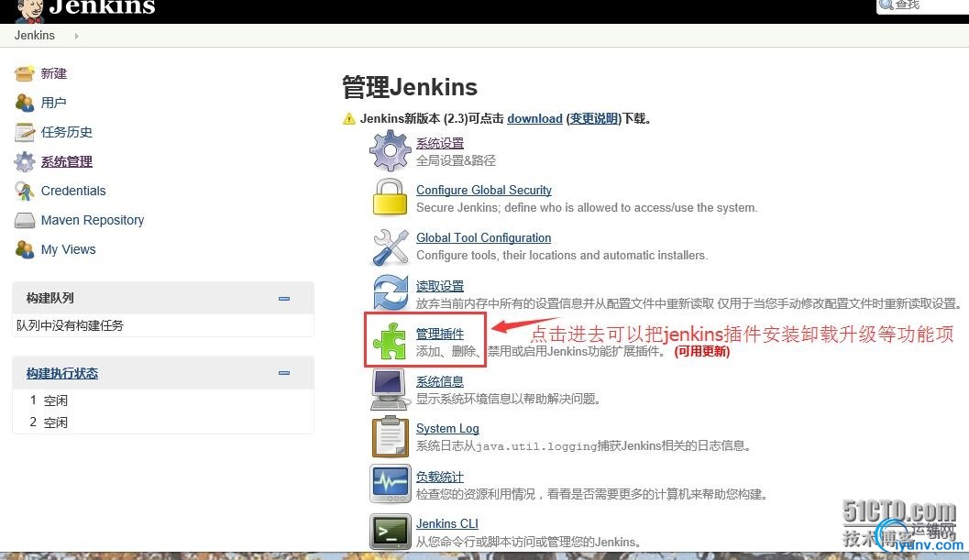Click the Jenkins title text in header
This screenshot has width=969, height=560.
pos(102,7)
